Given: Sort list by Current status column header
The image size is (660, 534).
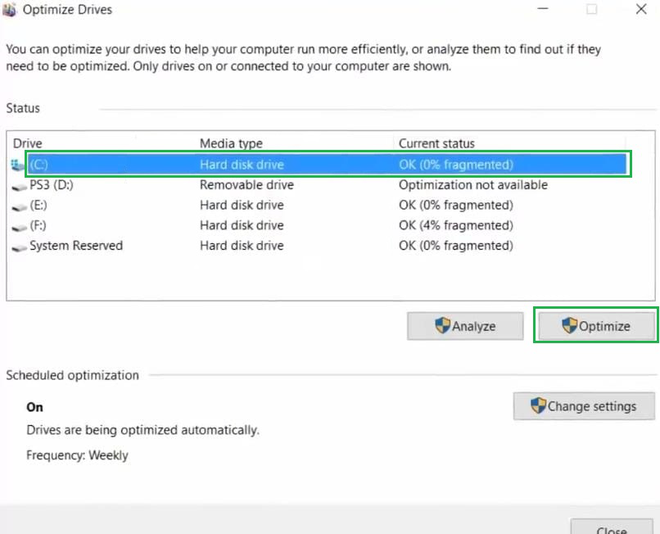Looking at the screenshot, I should click(436, 144).
